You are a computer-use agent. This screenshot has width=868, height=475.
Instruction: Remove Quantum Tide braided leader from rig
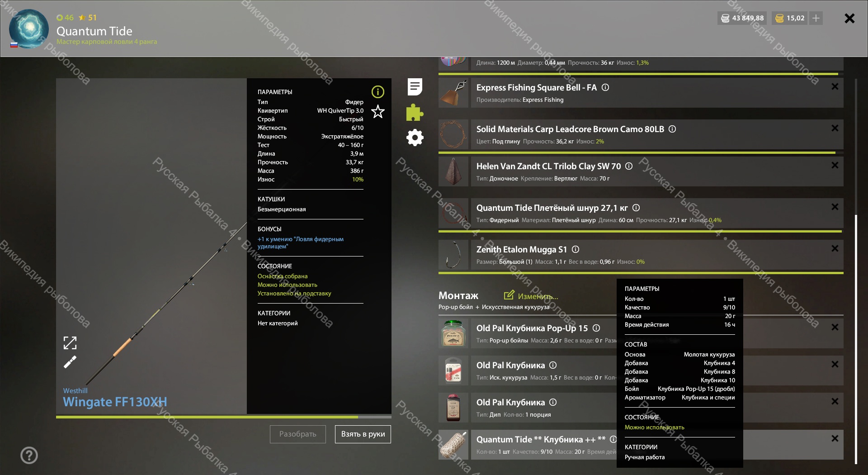tap(835, 207)
